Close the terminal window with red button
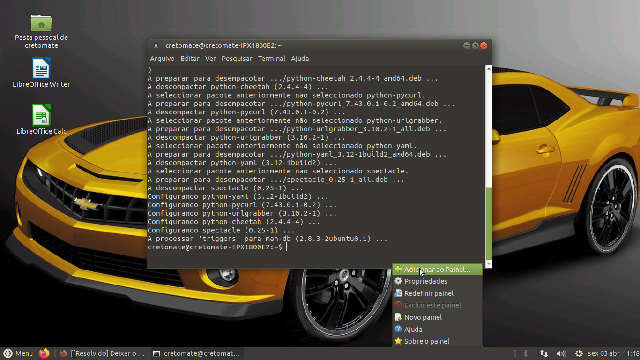640x360 pixels. click(484, 45)
